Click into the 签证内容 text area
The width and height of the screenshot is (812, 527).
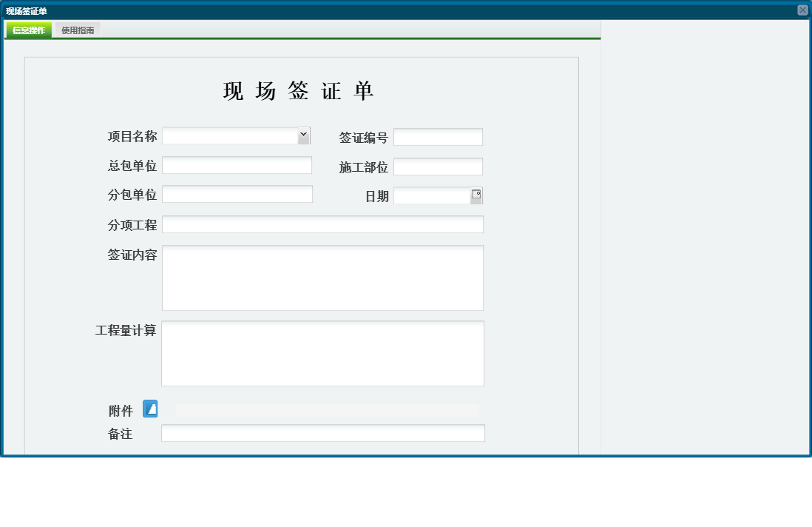tap(322, 278)
